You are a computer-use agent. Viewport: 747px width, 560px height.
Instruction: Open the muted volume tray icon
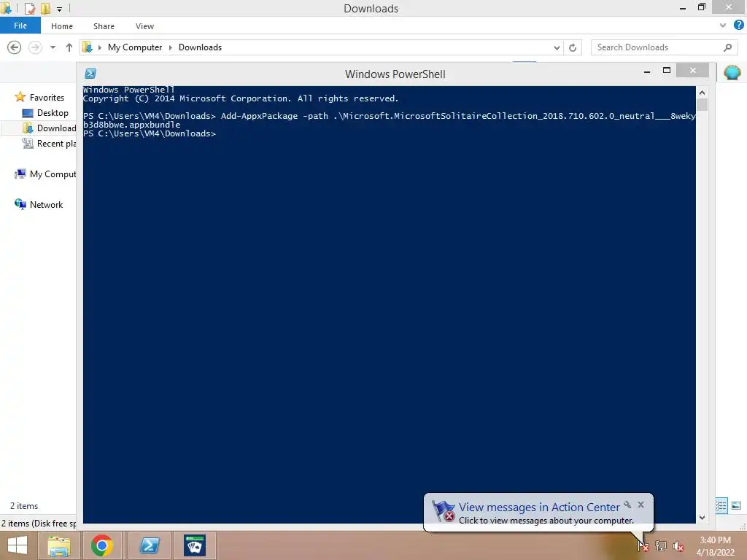(x=678, y=546)
